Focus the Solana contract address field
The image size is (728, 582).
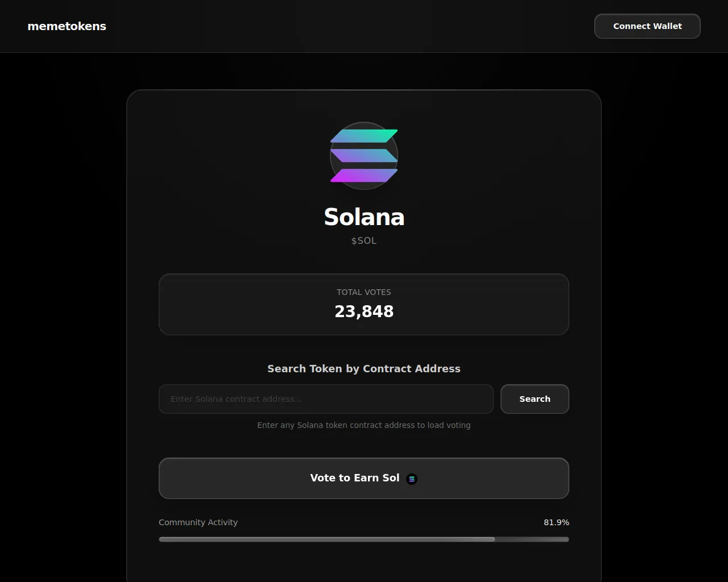pos(326,399)
